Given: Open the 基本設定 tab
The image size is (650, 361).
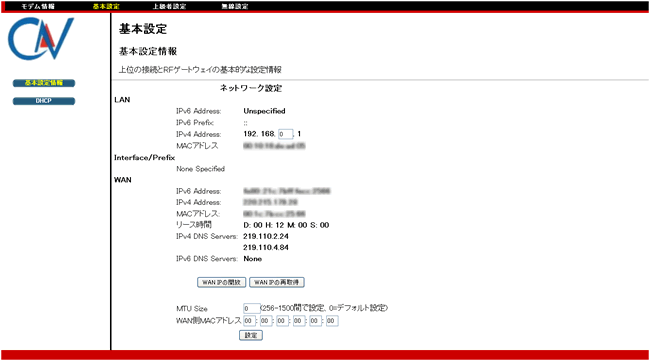Looking at the screenshot, I should 106,6.
